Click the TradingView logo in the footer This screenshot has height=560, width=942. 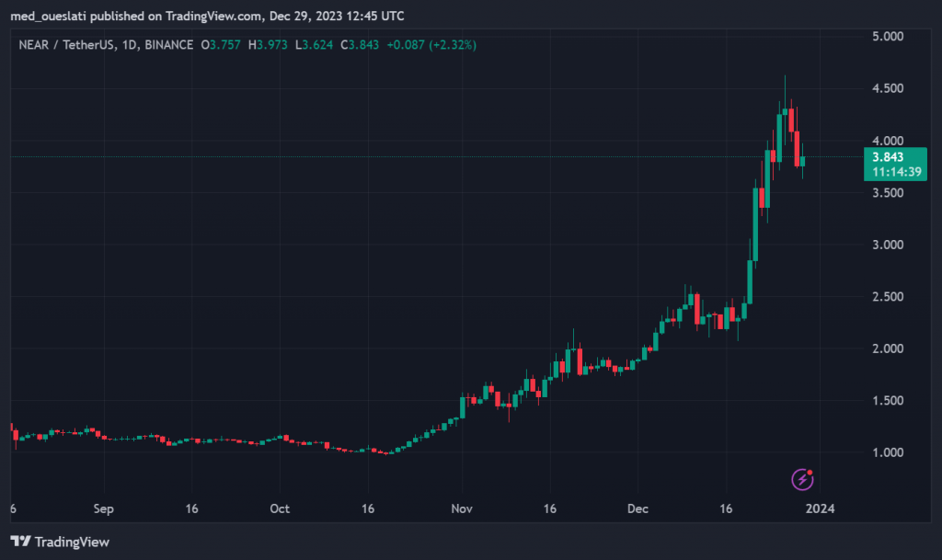tap(60, 542)
